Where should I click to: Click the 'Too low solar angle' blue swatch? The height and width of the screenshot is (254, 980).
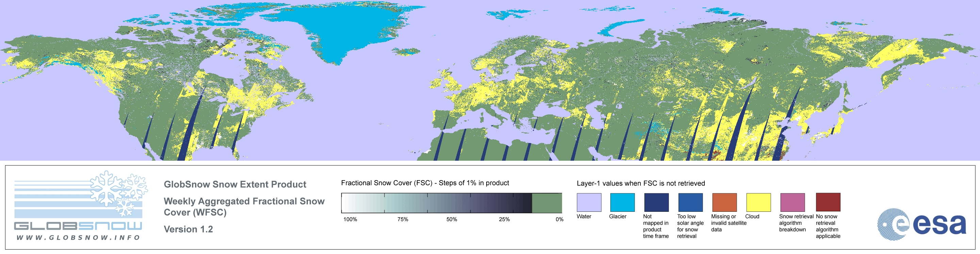coord(690,202)
